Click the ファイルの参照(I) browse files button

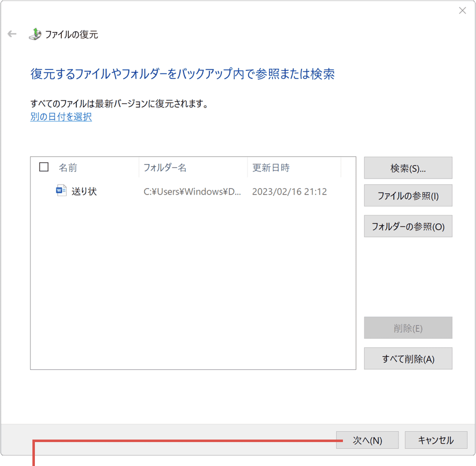click(408, 196)
